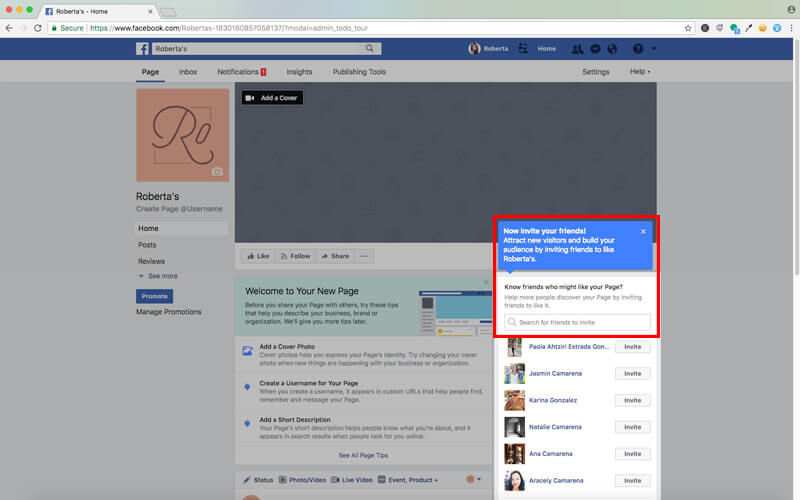Open the quick help question mark icon
Screen dimensions: 800x500
638,49
